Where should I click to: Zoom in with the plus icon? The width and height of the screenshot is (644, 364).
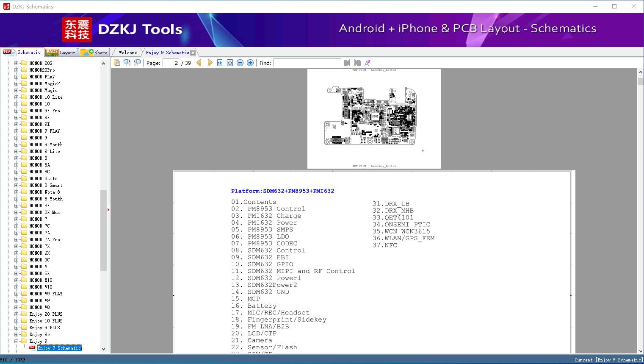(x=250, y=63)
